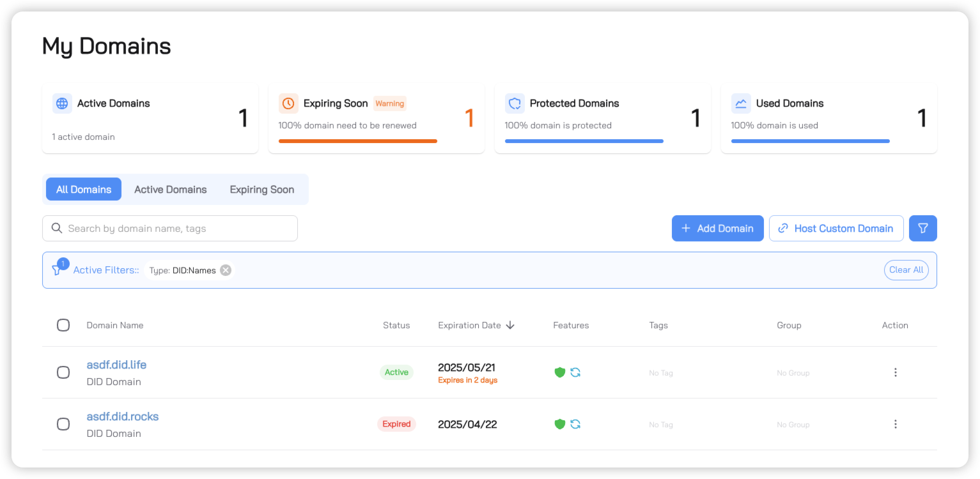Switch to the Active Domains tab
This screenshot has width=980, height=479.
coord(170,190)
